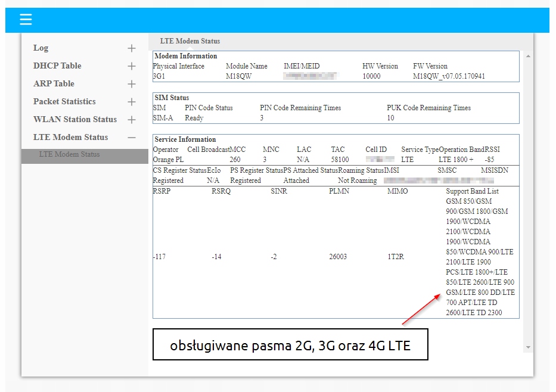Click the Orange PL operator value
Image resolution: width=556 pixels, height=392 pixels.
coord(168,160)
